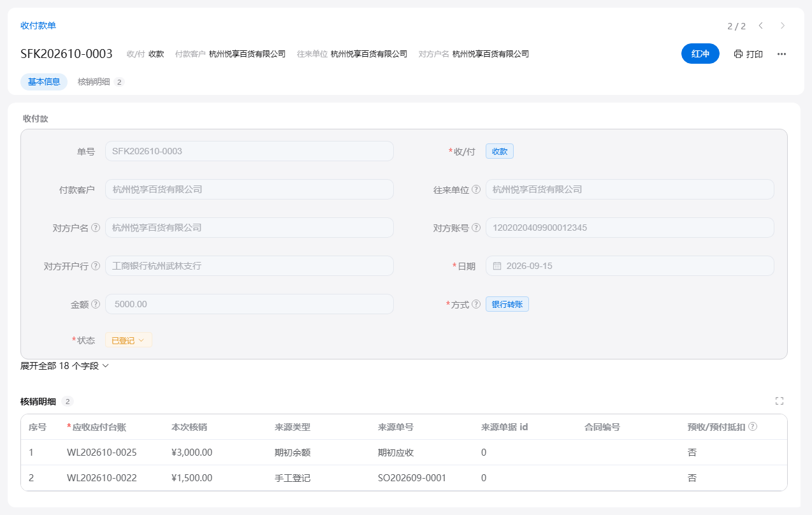Screen dimensions: 812x515
Task: Click the 对方户名 input with 杭州悦享百货有限公司
Action: pos(249,228)
